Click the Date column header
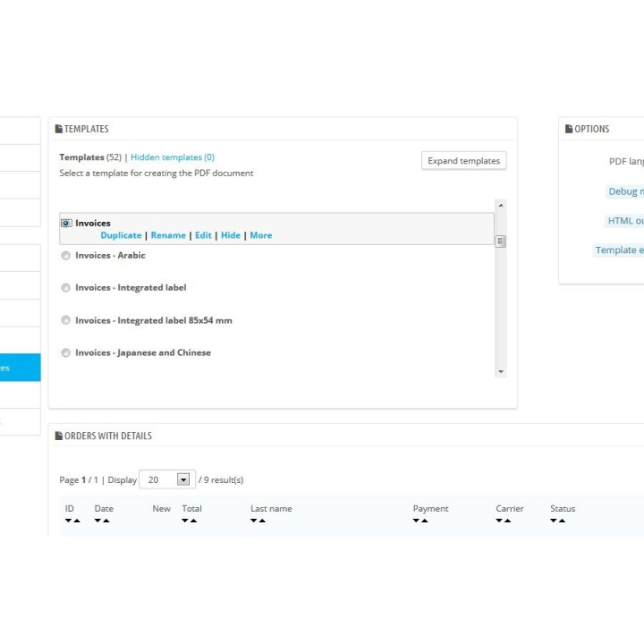This screenshot has height=644, width=644. pyautogui.click(x=104, y=508)
